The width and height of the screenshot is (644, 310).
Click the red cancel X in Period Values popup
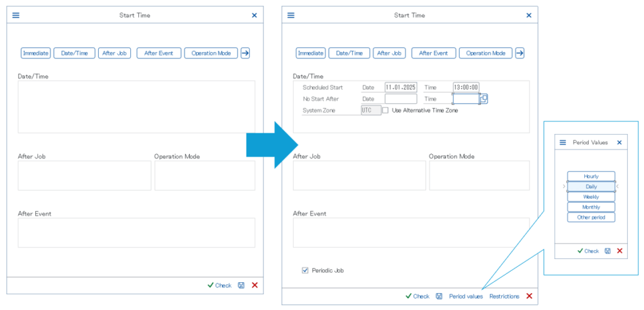tap(619, 251)
